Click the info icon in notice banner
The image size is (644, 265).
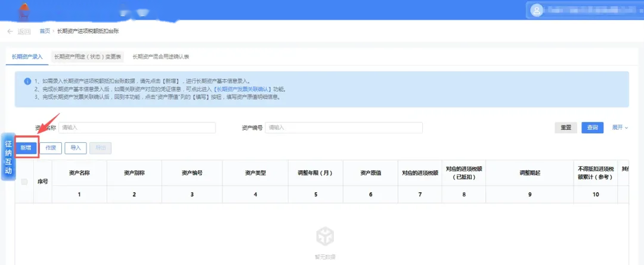pos(27,81)
